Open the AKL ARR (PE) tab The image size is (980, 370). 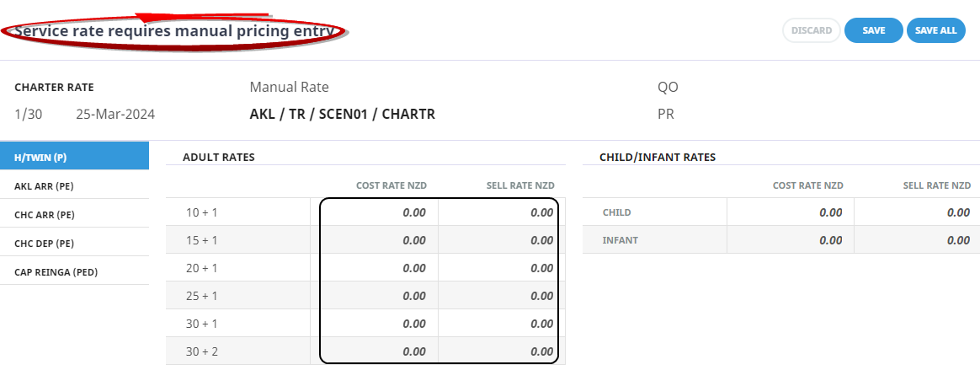pos(74,185)
